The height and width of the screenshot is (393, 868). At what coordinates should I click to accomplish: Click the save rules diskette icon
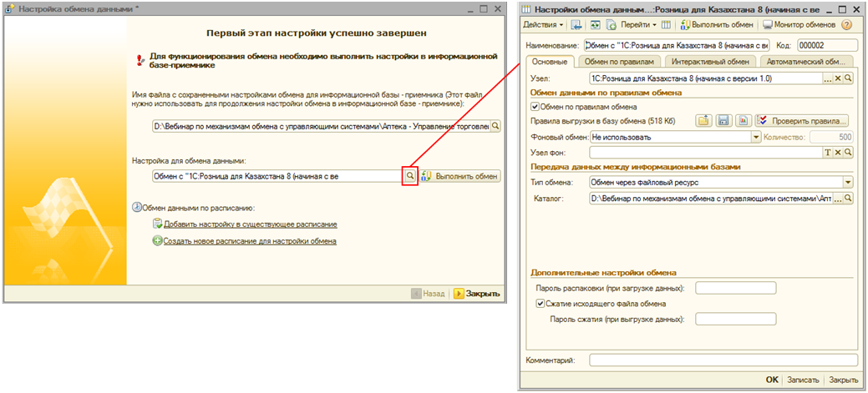click(x=723, y=121)
